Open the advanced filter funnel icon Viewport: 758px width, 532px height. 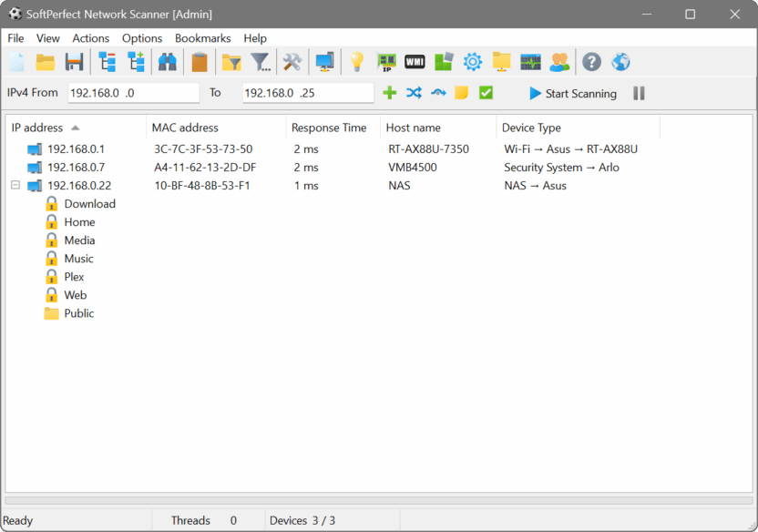pyautogui.click(x=261, y=62)
